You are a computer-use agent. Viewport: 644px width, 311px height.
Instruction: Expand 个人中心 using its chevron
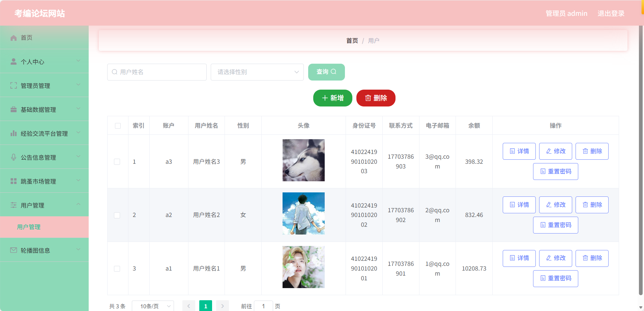78,61
